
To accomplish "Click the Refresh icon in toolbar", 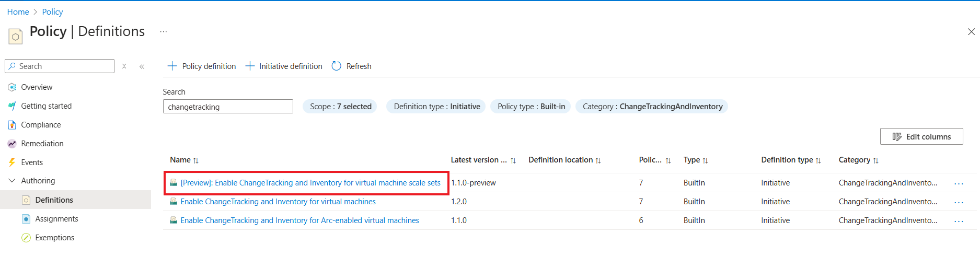I will point(337,66).
